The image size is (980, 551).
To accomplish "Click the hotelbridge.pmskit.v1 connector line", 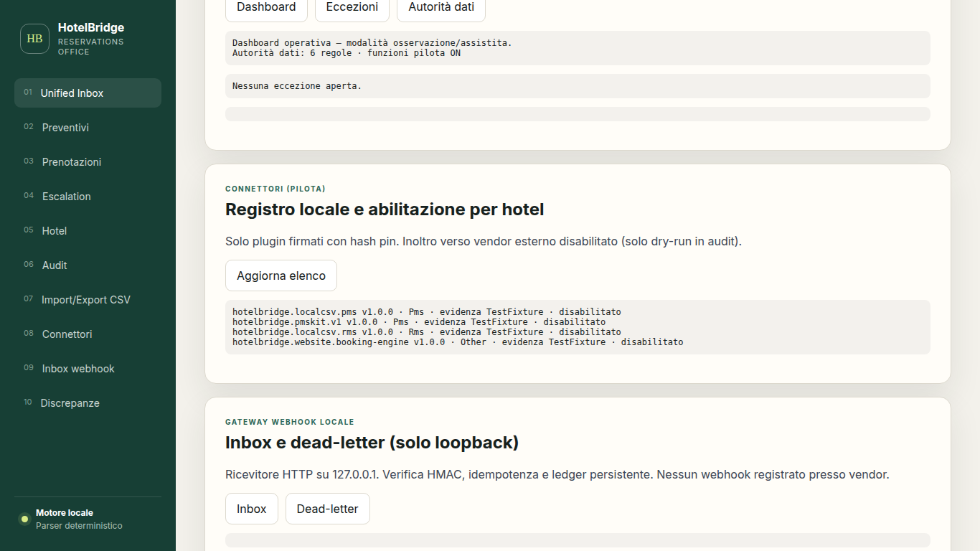I will tap(419, 322).
